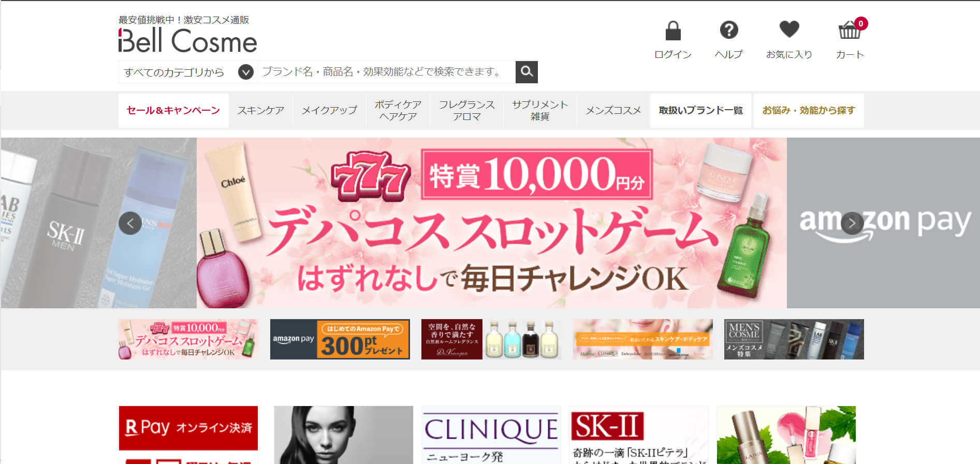980x464 pixels.
Task: Open the shopping cart basket icon
Action: [x=849, y=31]
